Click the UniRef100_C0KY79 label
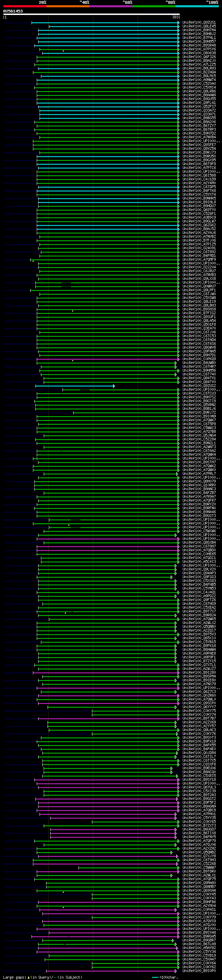Viewport: 222px width, 980px height. (x=199, y=918)
